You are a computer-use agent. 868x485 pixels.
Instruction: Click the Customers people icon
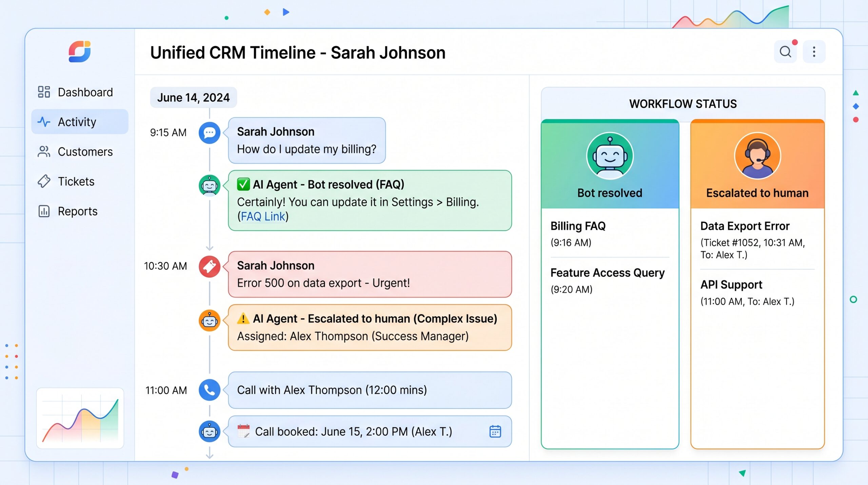pyautogui.click(x=44, y=151)
